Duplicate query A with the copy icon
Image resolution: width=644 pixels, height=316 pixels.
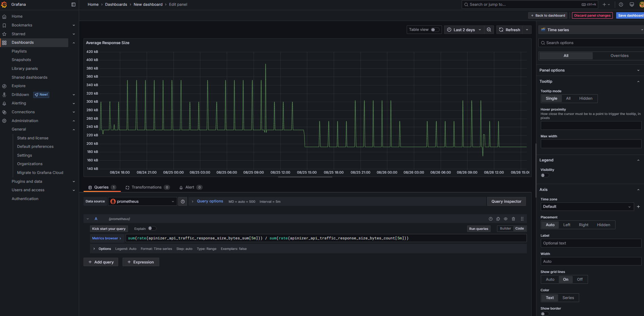pyautogui.click(x=498, y=219)
